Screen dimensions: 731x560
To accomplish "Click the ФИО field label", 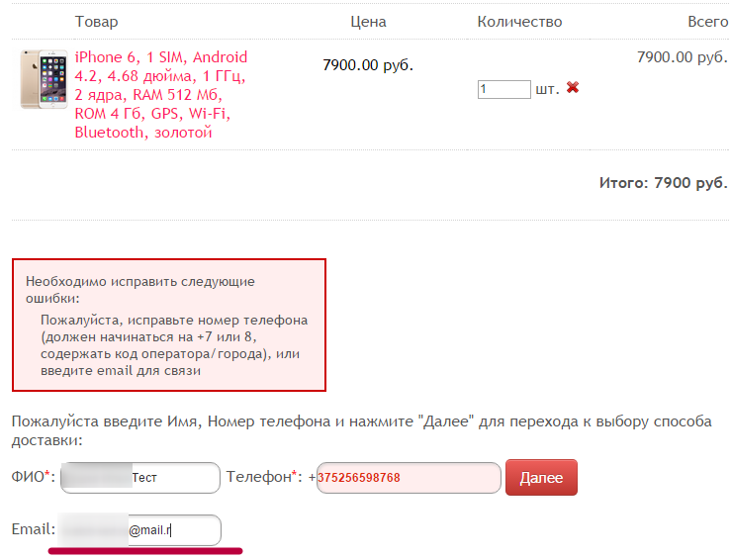I will pos(32,478).
